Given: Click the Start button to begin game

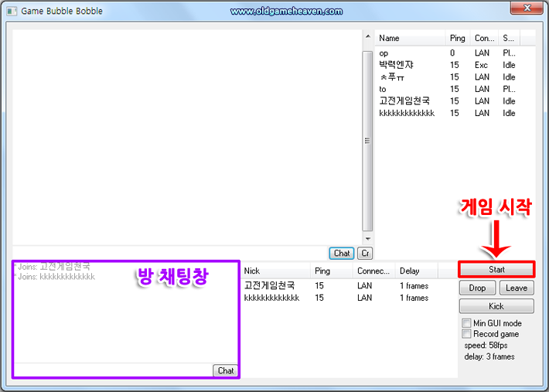Looking at the screenshot, I should [x=496, y=270].
